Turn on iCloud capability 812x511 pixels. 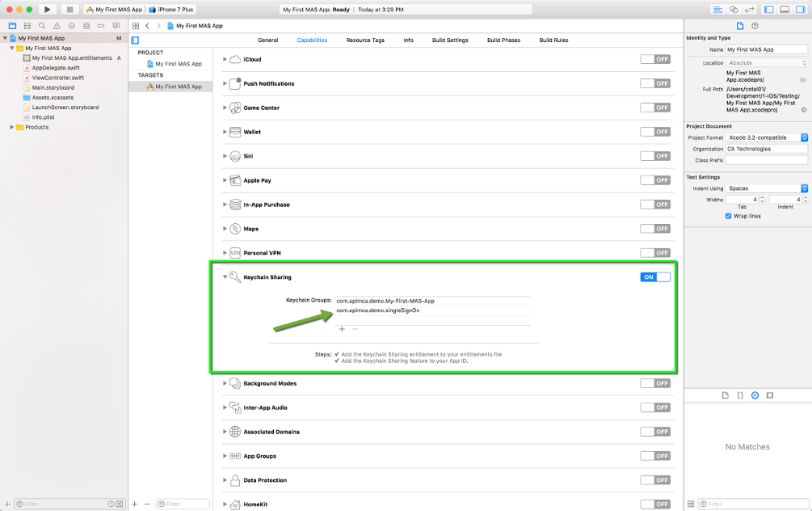click(655, 59)
